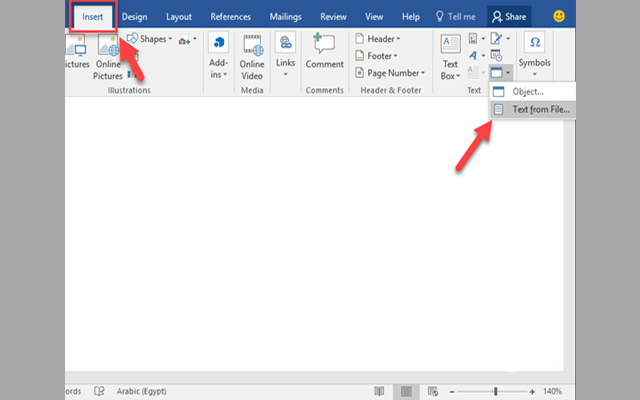Switch to the Design tab
This screenshot has height=400, width=640.
click(x=134, y=17)
